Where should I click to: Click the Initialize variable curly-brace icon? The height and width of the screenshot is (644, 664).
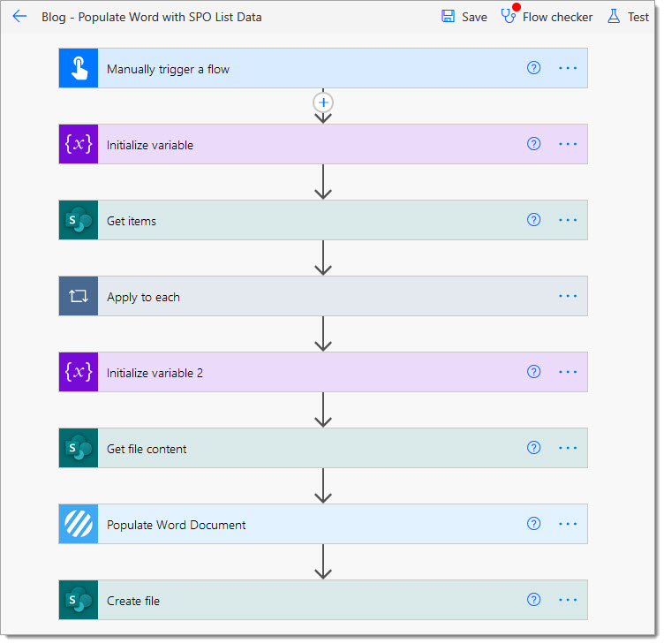pos(79,144)
